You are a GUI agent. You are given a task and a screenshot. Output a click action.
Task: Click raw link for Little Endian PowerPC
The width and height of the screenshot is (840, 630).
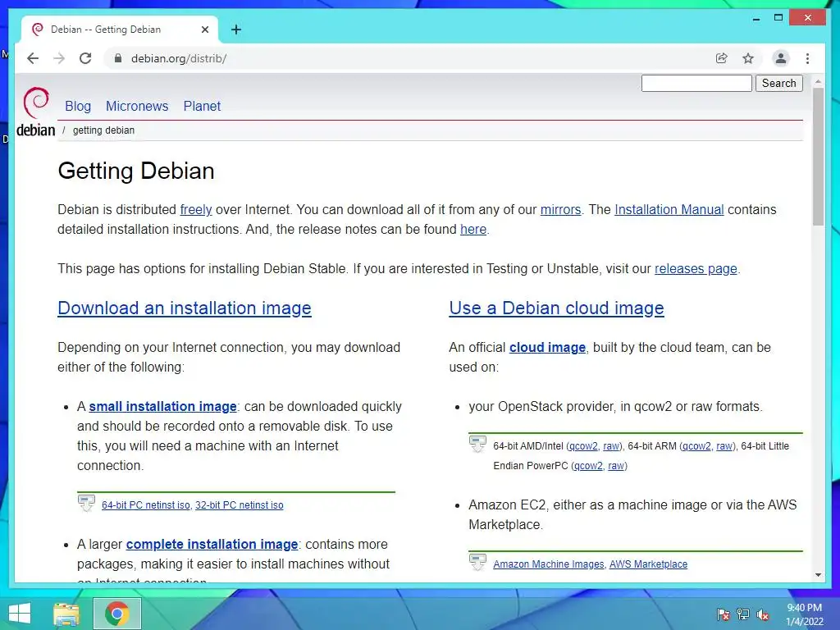(x=616, y=466)
